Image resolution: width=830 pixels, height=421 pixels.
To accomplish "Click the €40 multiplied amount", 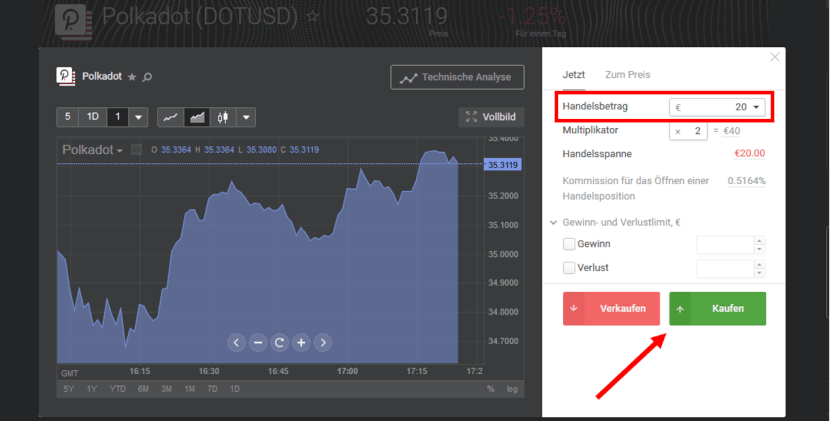I will click(x=732, y=131).
